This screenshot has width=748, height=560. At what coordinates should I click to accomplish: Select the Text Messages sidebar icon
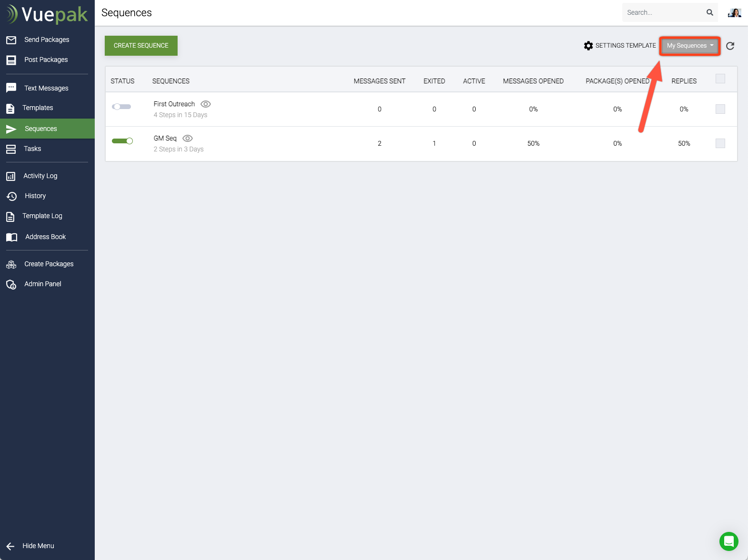(x=11, y=88)
